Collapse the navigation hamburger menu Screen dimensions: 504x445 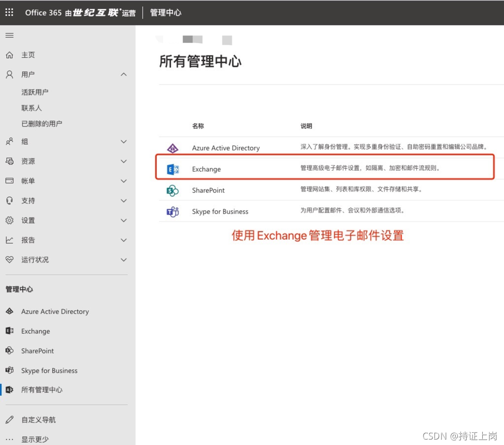[x=9, y=35]
